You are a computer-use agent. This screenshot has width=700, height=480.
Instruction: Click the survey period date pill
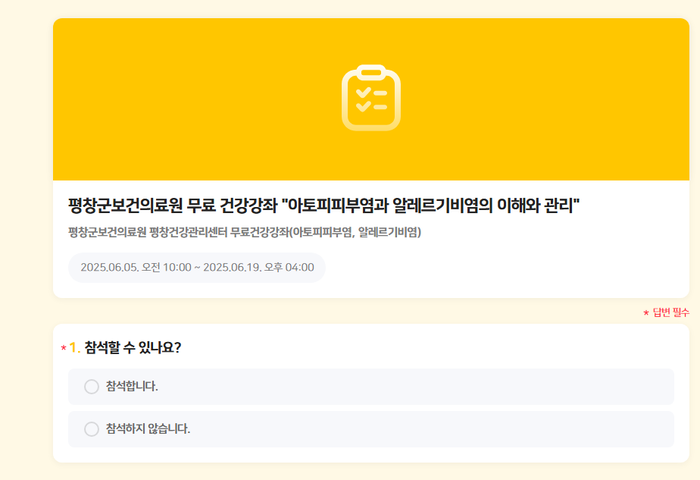coord(197,267)
